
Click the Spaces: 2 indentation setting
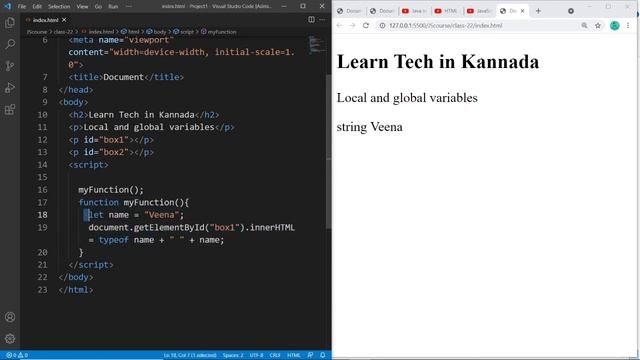tap(233, 355)
